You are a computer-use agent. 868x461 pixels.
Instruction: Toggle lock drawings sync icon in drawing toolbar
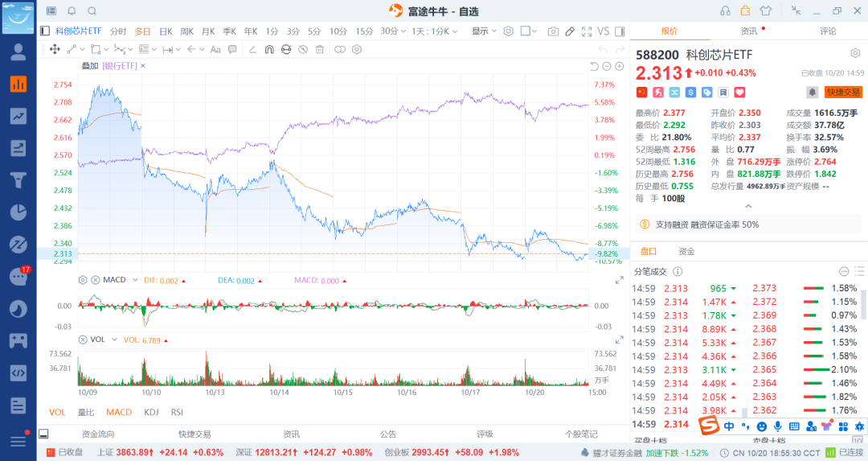pyautogui.click(x=285, y=49)
